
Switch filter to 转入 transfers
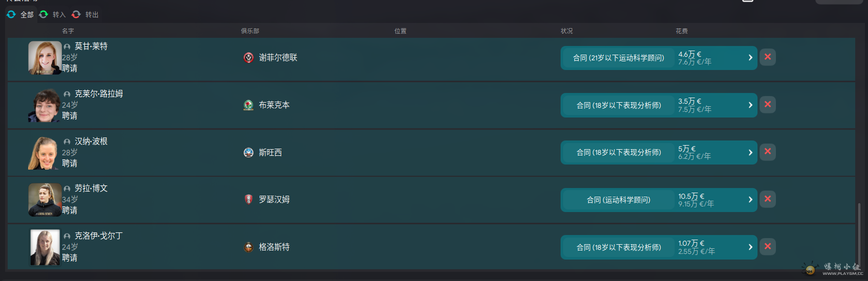(x=53, y=15)
